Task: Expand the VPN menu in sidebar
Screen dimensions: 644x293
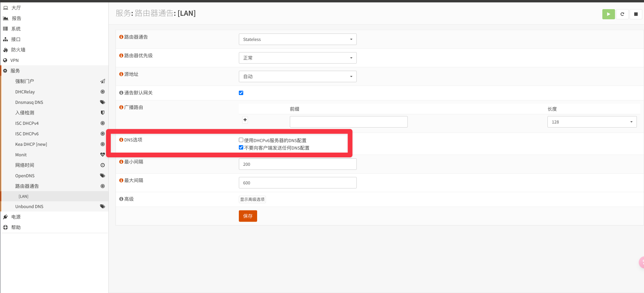Action: point(54,60)
